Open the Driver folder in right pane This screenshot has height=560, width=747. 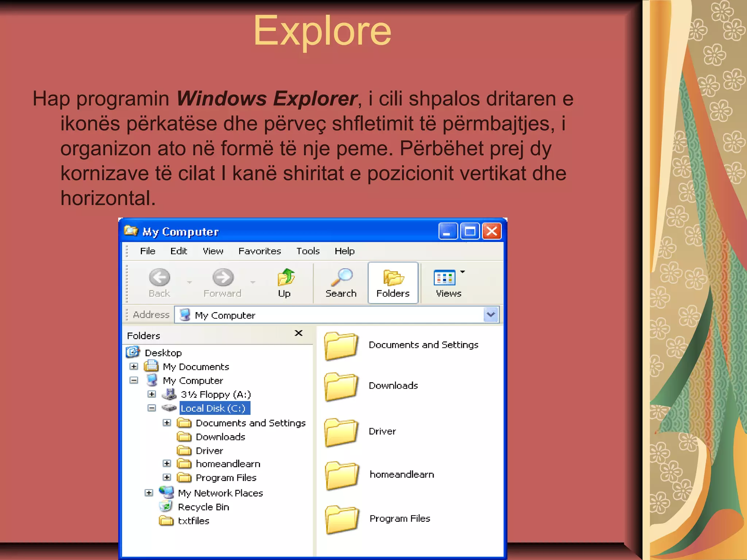[341, 432]
